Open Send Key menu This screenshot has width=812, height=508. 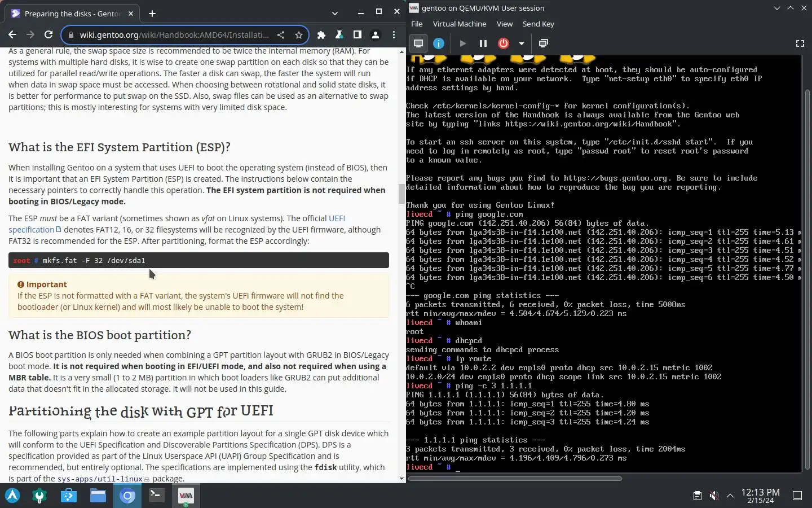pos(539,24)
